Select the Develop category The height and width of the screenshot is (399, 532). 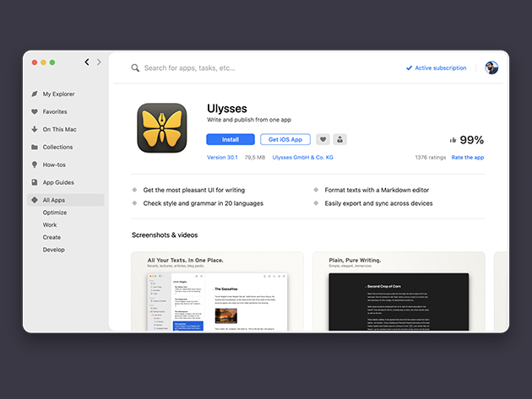[x=53, y=250]
